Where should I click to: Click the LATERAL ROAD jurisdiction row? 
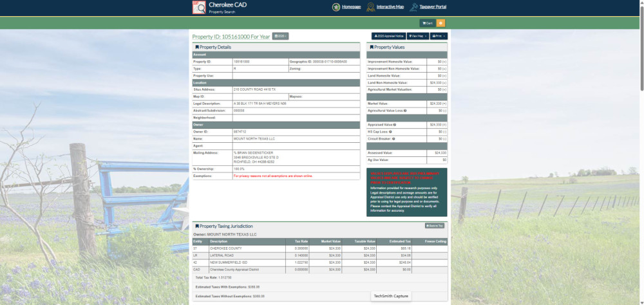[x=320, y=255]
